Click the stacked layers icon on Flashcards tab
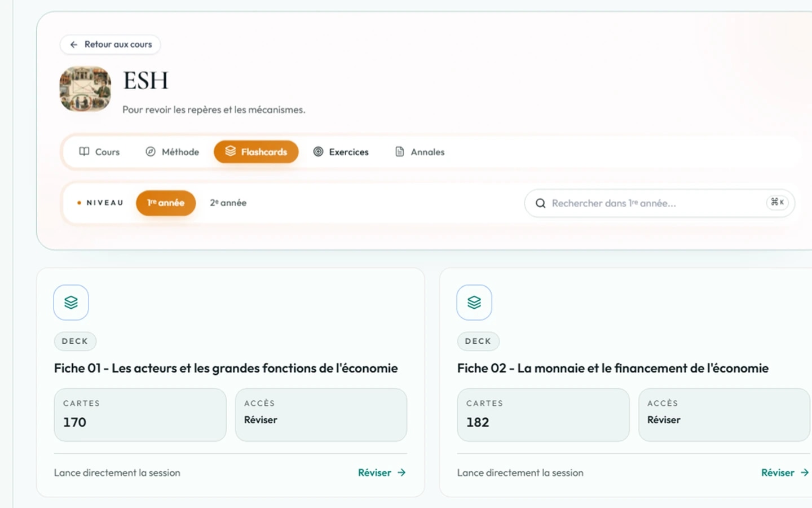 (231, 151)
